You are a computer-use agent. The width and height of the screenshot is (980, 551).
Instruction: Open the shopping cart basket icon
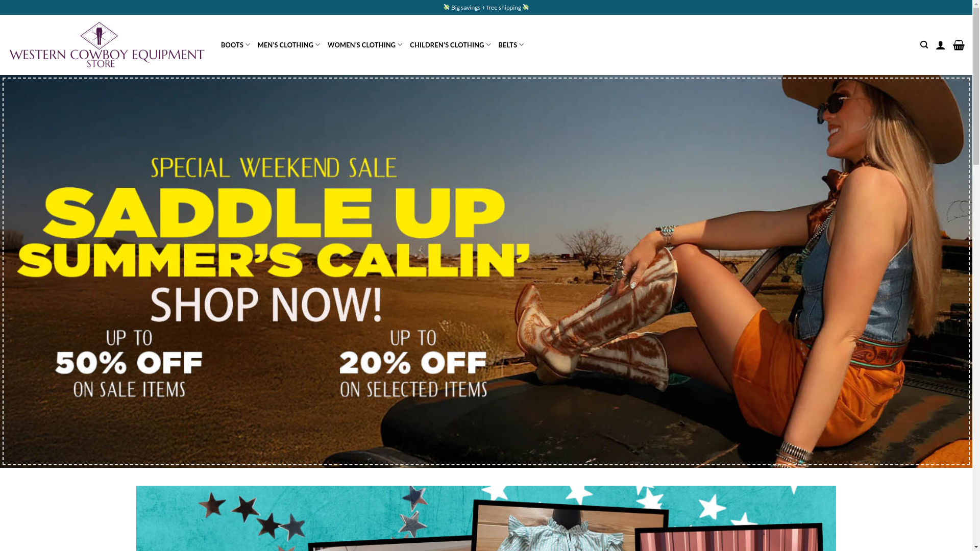(x=959, y=45)
